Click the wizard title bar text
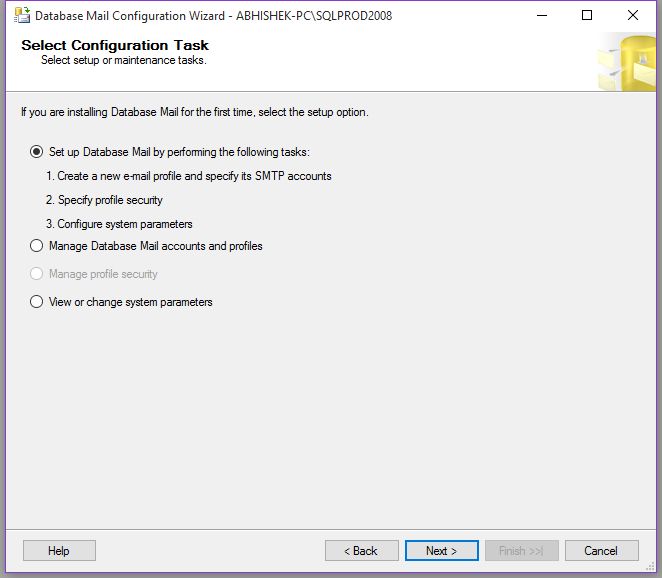The width and height of the screenshot is (662, 578). 213,16
